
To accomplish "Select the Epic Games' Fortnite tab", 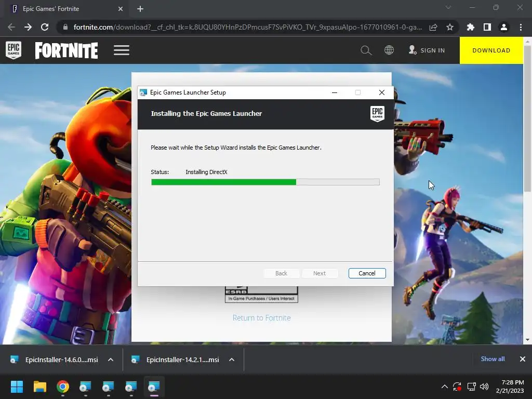I will 66,9.
